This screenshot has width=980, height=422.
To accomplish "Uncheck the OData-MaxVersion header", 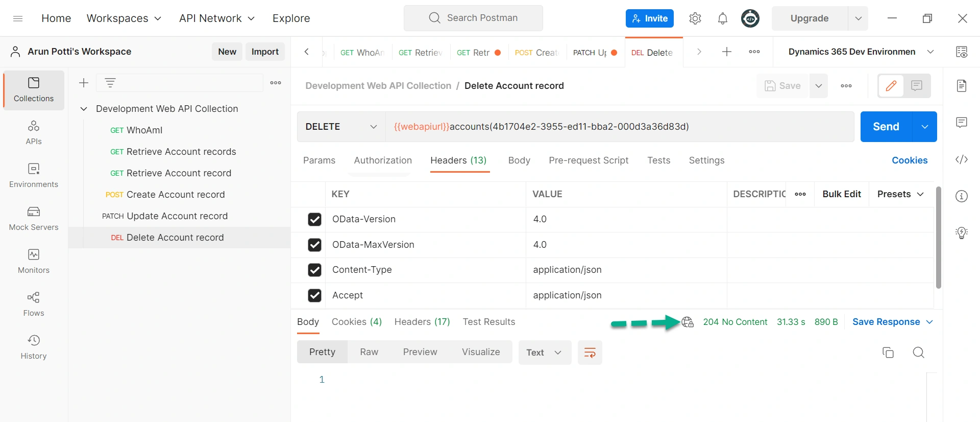I will (314, 245).
